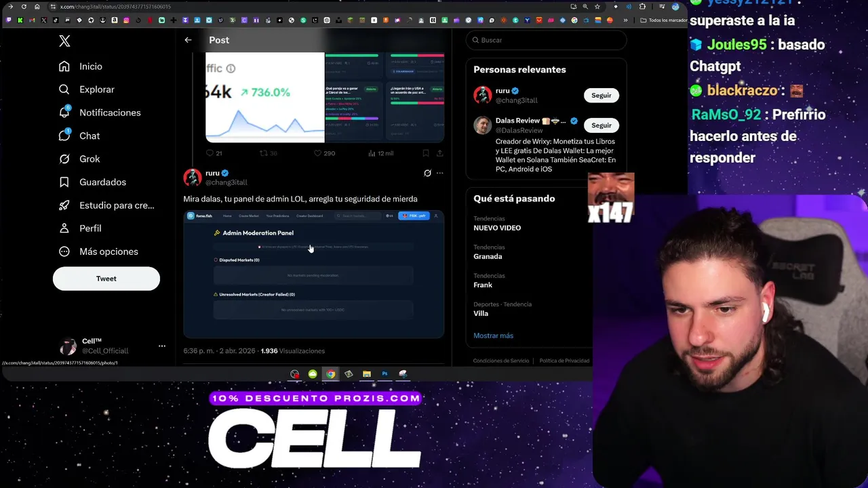The width and height of the screenshot is (868, 488).
Task: Click the bell icon beside Notificaciones
Action: (x=64, y=113)
